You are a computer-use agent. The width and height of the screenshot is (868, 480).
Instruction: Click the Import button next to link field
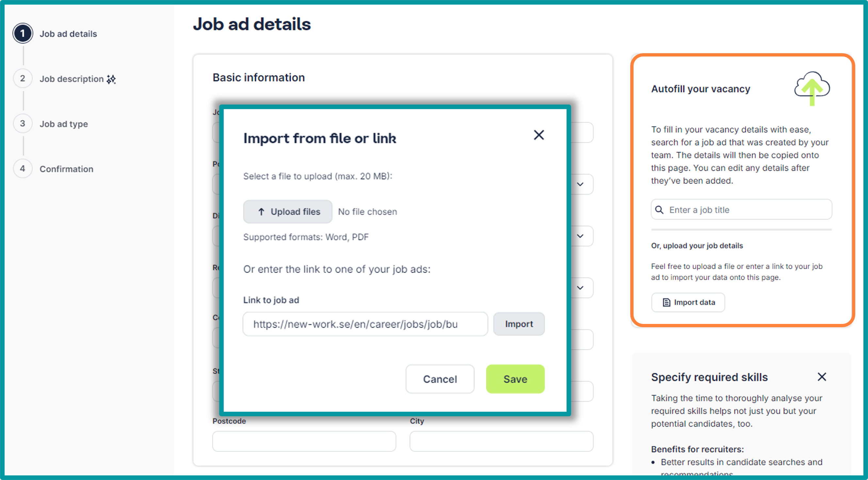(518, 324)
